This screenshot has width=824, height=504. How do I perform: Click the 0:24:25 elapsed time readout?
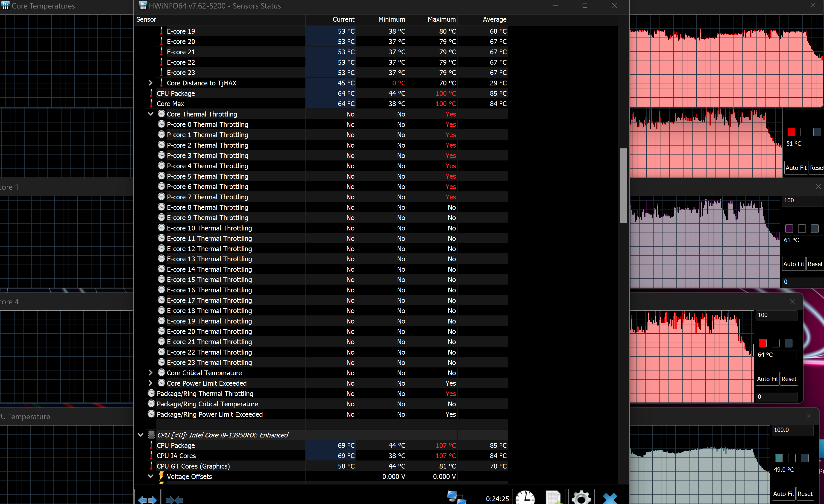pyautogui.click(x=497, y=499)
